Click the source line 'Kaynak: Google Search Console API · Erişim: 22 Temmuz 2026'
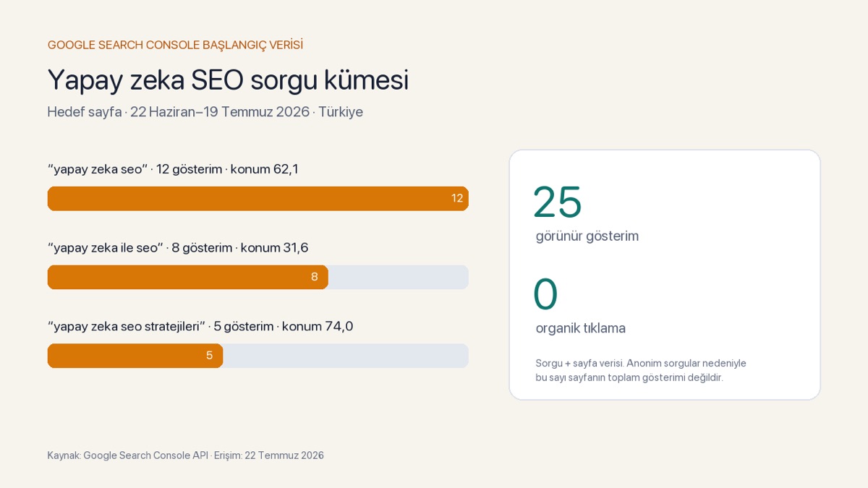This screenshot has height=488, width=868. point(186,455)
